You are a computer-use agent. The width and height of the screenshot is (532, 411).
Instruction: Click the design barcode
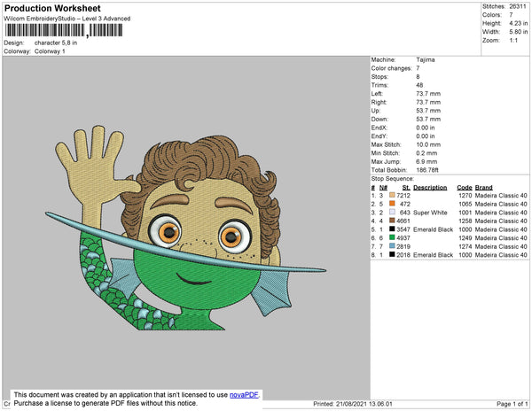(x=64, y=30)
